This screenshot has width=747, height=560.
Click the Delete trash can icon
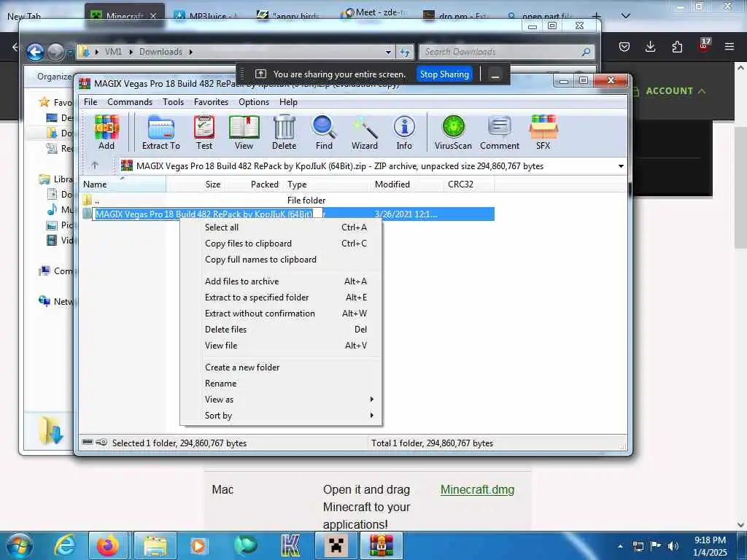pos(284,133)
